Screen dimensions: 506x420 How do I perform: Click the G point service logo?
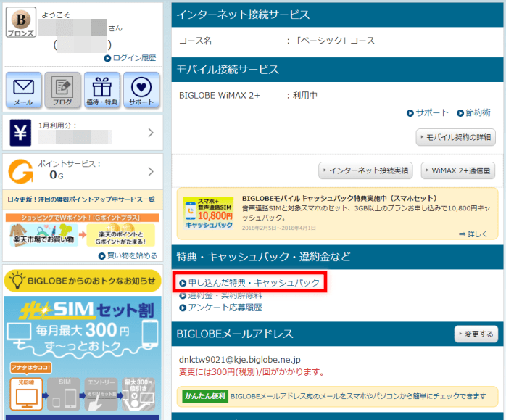point(20,171)
